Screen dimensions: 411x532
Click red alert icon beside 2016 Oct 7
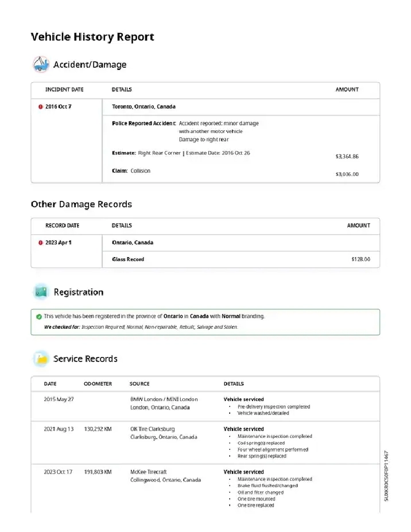[x=40, y=107]
